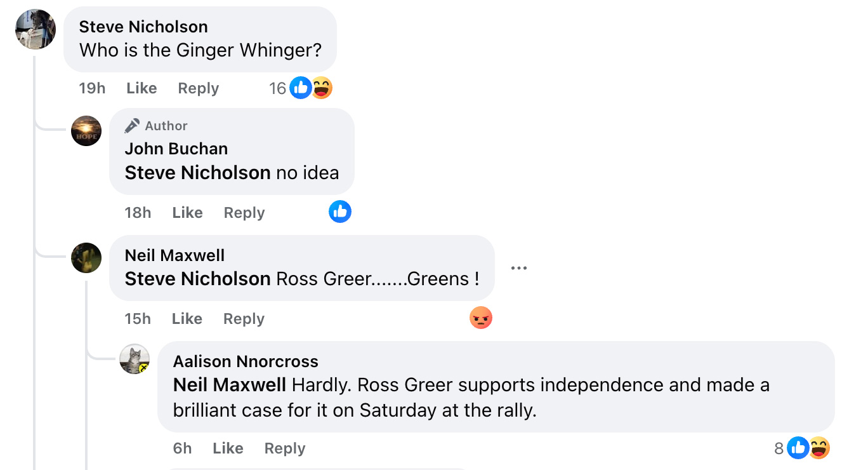Reply to Aalison Nnorcross's comment

(285, 448)
